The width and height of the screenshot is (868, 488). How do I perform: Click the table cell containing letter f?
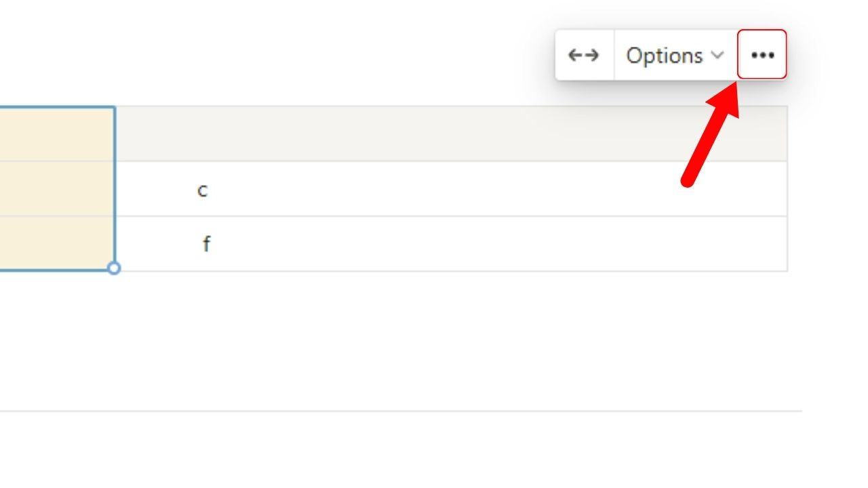tap(206, 243)
